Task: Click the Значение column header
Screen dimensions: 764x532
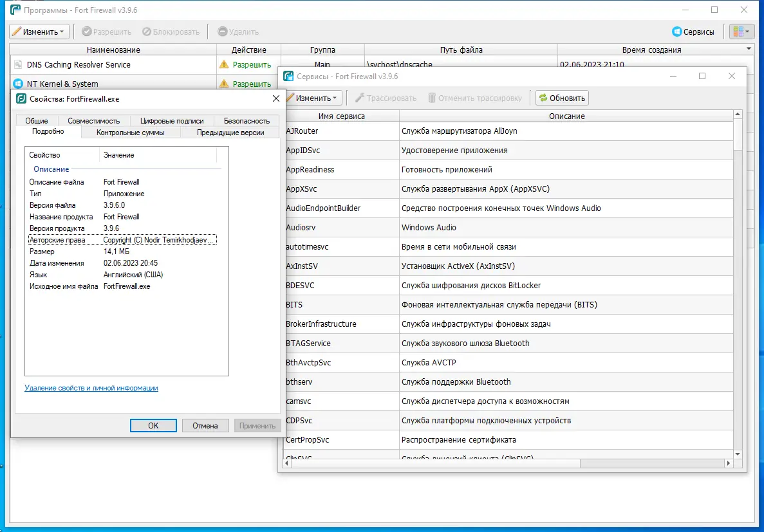Action: pos(158,155)
